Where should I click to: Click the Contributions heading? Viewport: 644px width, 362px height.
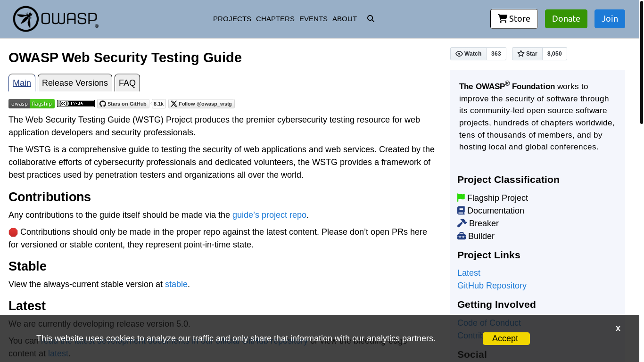pyautogui.click(x=50, y=197)
